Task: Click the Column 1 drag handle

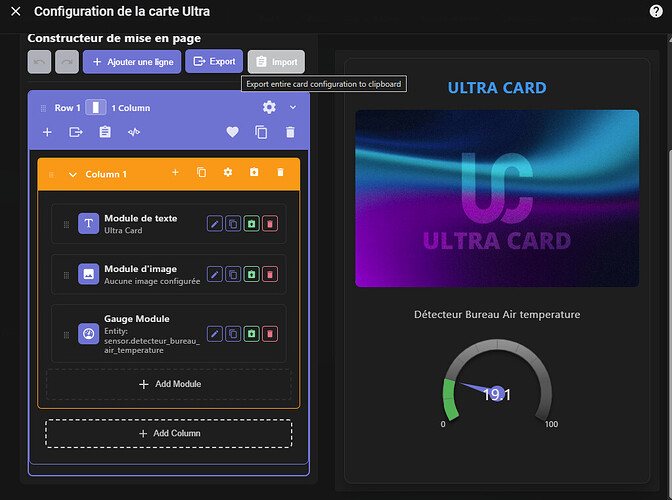Action: pyautogui.click(x=51, y=174)
